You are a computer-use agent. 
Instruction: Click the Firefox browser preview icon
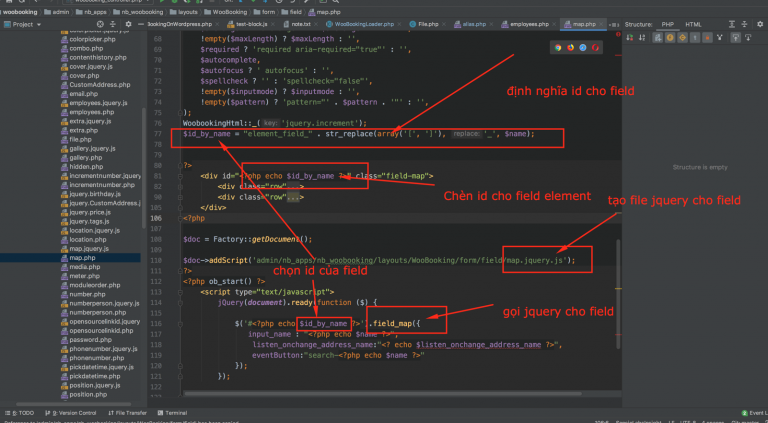(x=571, y=47)
